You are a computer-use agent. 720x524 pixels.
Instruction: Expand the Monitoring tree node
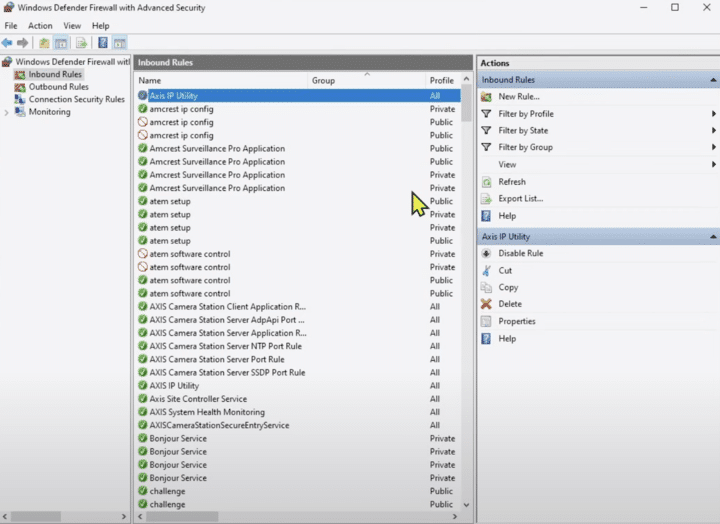pos(7,112)
